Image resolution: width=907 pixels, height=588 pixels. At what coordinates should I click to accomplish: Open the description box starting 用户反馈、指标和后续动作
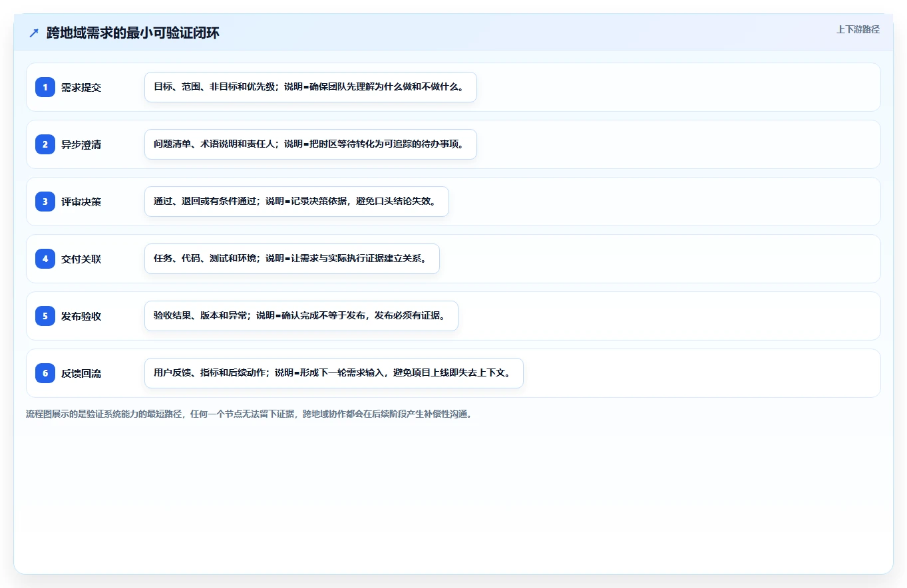[x=334, y=373]
